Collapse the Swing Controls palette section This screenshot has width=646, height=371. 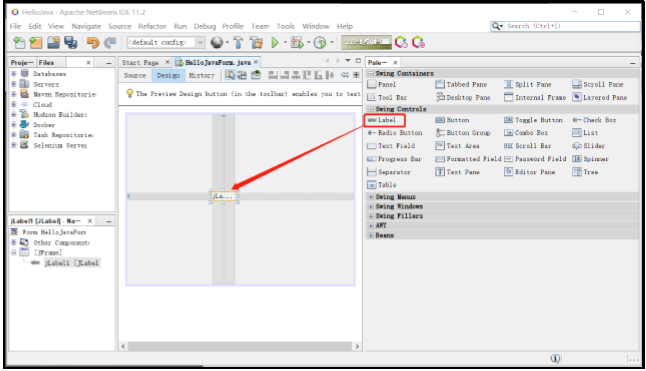[371, 109]
